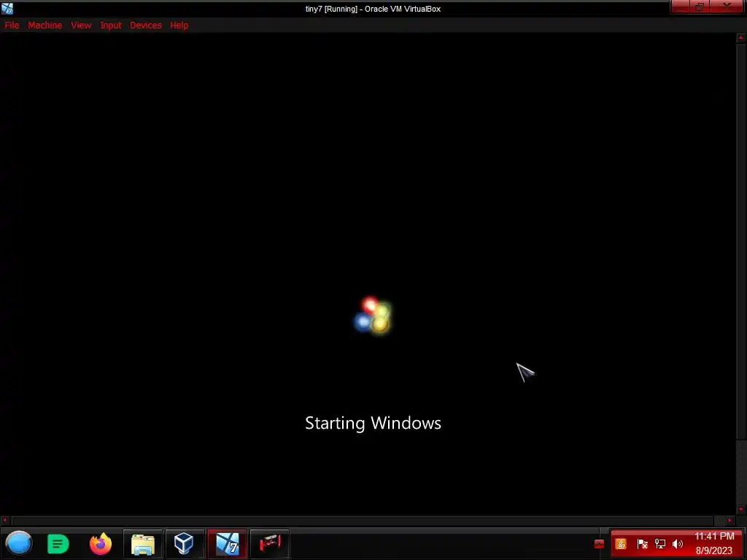747x560 pixels.
Task: Click the horizontal scrollbar left arrow
Action: [5, 521]
